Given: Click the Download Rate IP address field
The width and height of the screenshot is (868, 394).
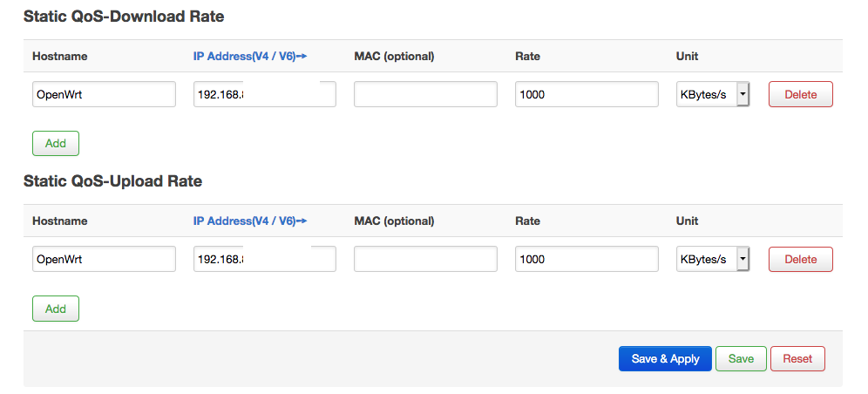Looking at the screenshot, I should [264, 94].
